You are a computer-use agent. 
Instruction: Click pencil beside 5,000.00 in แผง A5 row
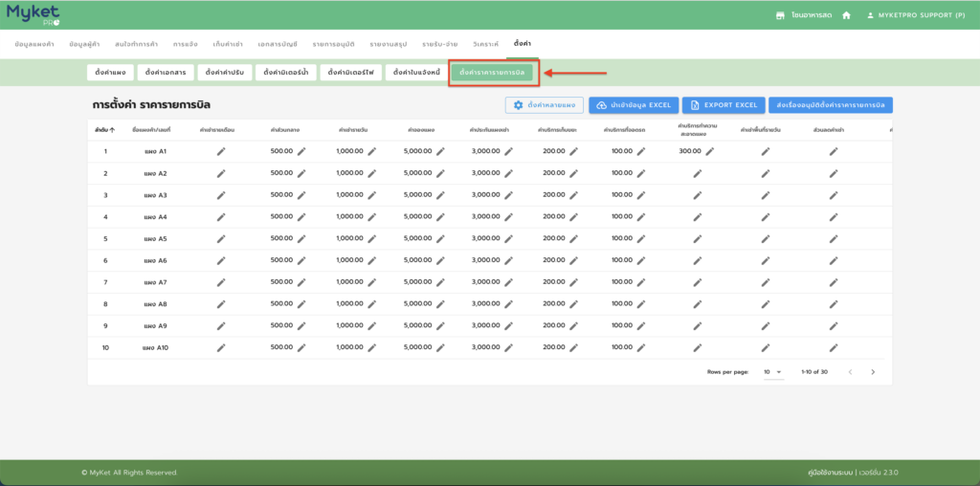pyautogui.click(x=440, y=238)
